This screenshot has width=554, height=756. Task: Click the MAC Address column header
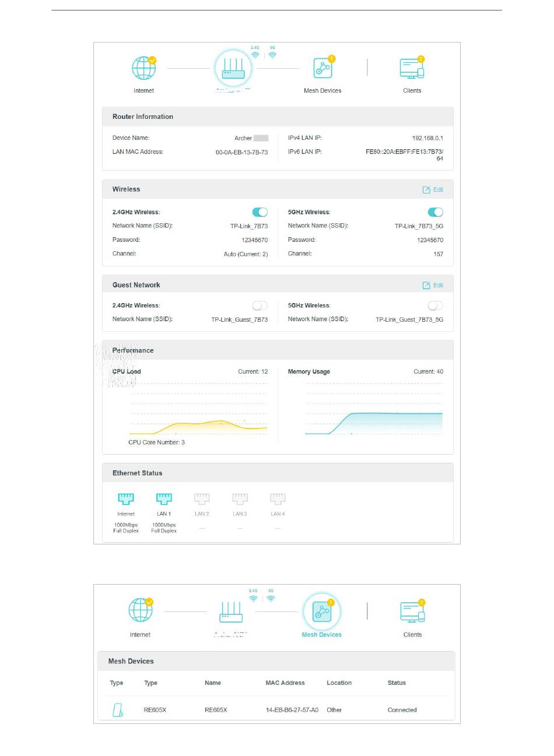click(x=285, y=683)
